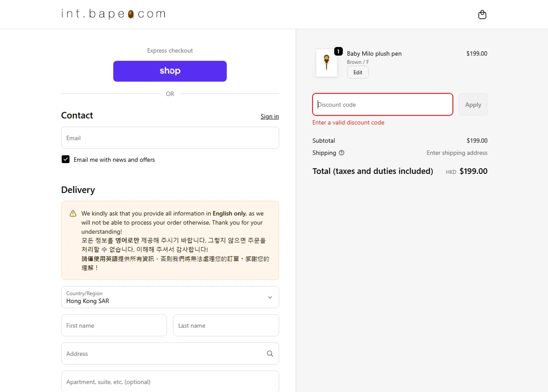Open the shopping bag cart icon

click(x=482, y=15)
